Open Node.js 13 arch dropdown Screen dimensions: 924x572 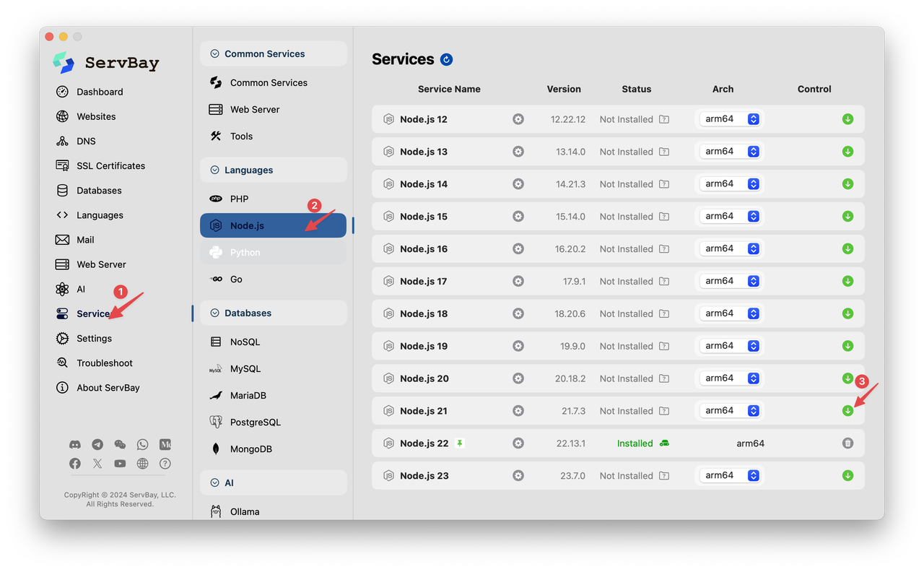coord(730,152)
